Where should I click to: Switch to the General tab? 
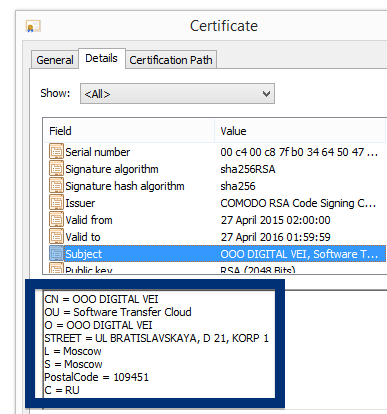tap(55, 60)
